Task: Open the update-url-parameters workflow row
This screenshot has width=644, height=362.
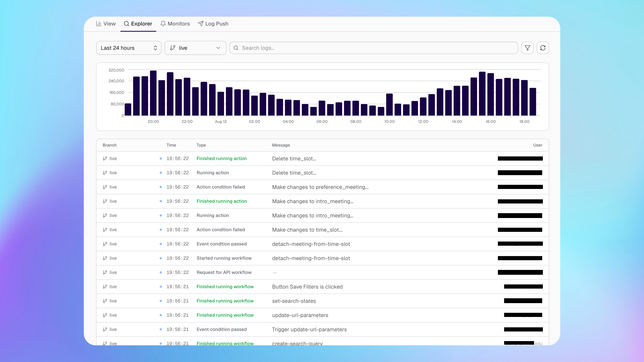Action: click(322, 315)
